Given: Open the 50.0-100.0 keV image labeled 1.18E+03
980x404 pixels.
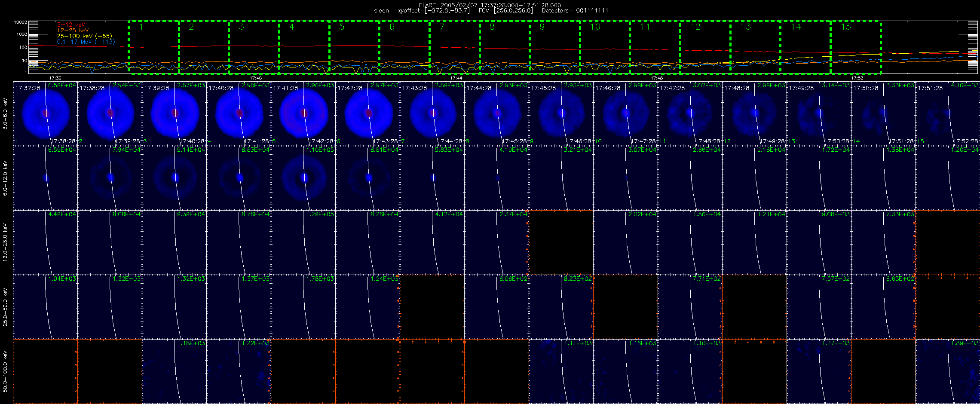Looking at the screenshot, I should [174, 371].
